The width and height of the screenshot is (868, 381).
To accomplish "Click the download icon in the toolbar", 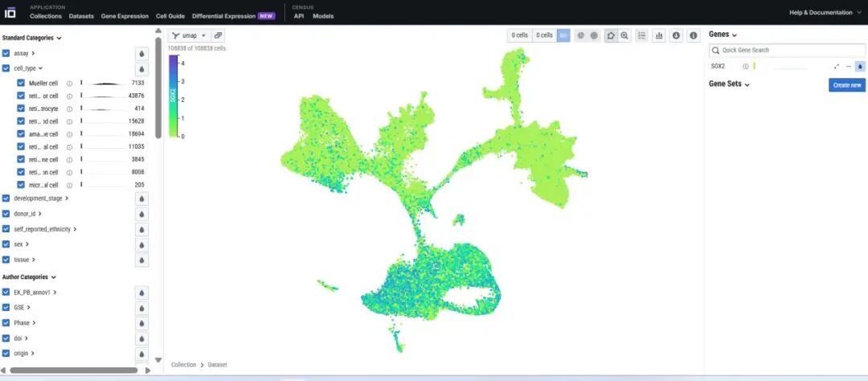I will 676,35.
